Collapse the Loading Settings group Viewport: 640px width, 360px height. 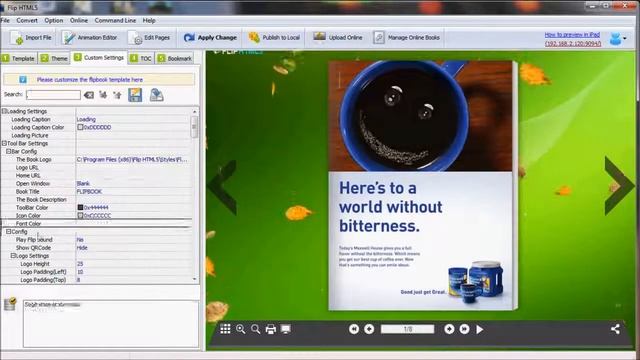click(4, 111)
